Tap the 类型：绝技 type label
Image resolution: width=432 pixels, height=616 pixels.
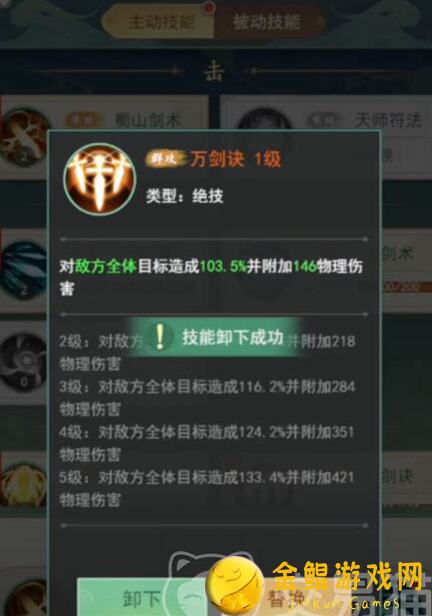coord(185,196)
